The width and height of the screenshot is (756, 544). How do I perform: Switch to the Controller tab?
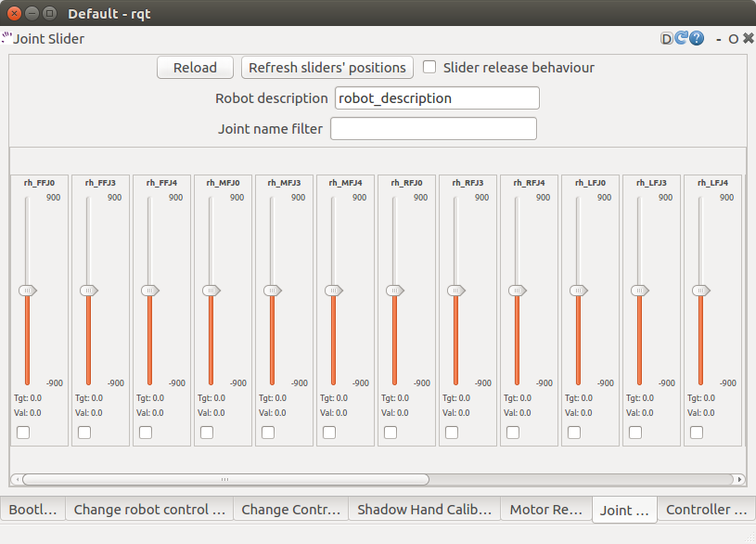(x=706, y=510)
